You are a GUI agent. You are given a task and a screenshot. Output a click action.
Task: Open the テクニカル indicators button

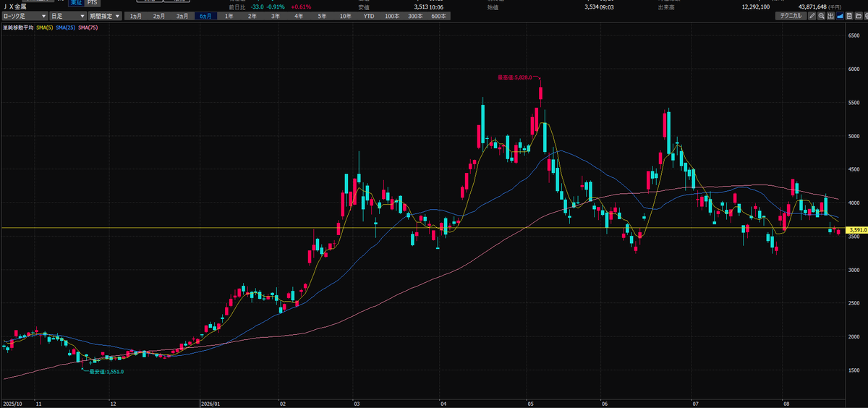pos(791,16)
